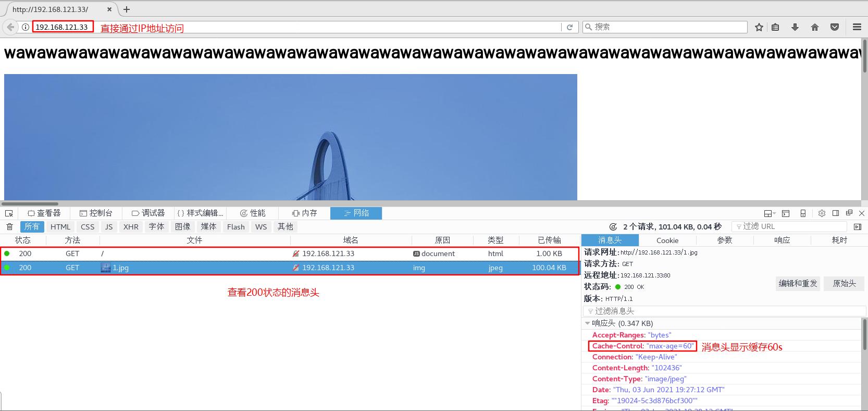Switch to 调试器 debugger tab

click(148, 213)
